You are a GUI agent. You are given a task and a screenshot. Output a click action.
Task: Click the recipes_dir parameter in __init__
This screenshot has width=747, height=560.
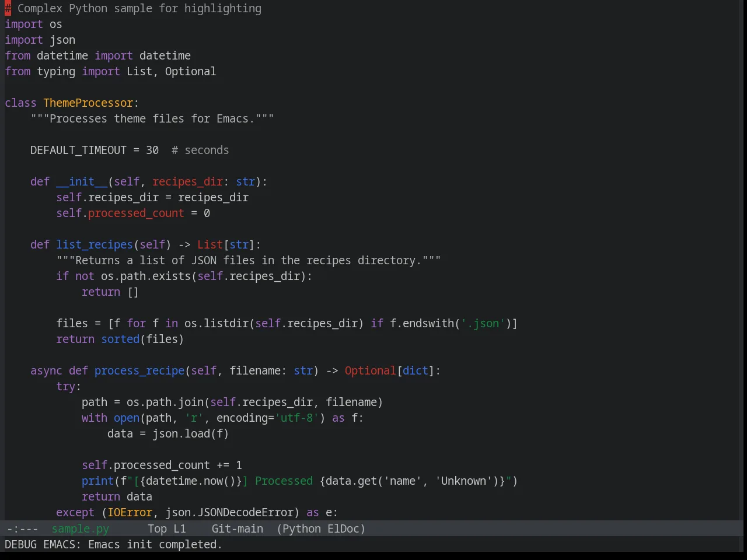[x=187, y=182]
